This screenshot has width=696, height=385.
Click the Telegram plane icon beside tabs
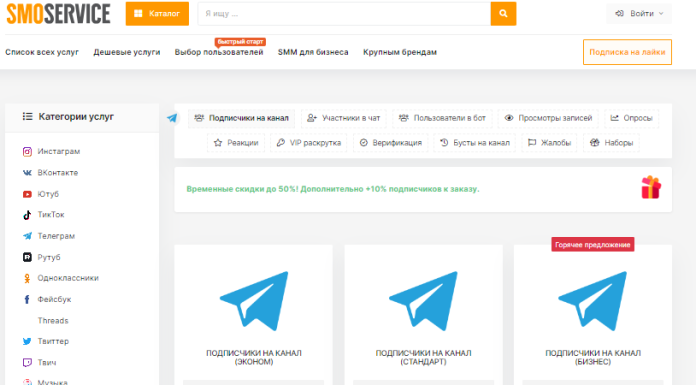pos(172,118)
